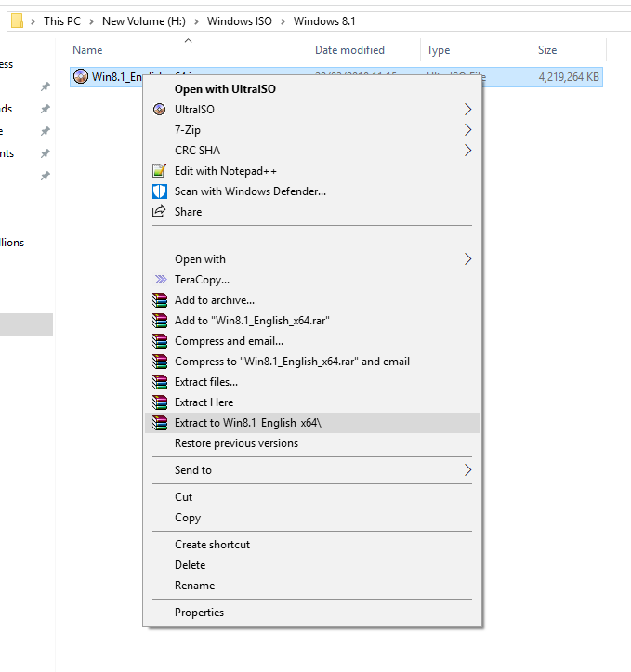Sort files by Date modified column
The height and width of the screenshot is (672, 631).
(349, 50)
